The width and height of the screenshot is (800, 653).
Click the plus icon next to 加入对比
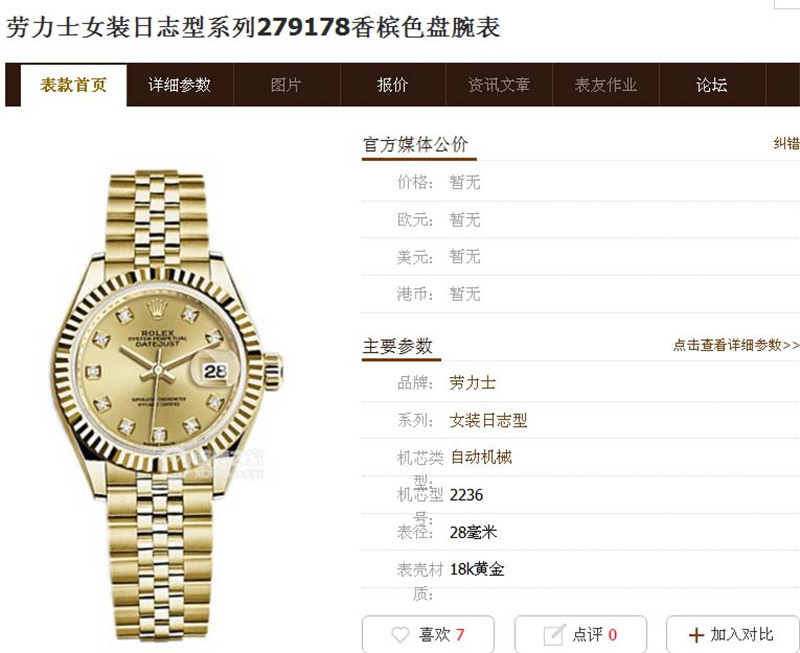click(x=696, y=635)
